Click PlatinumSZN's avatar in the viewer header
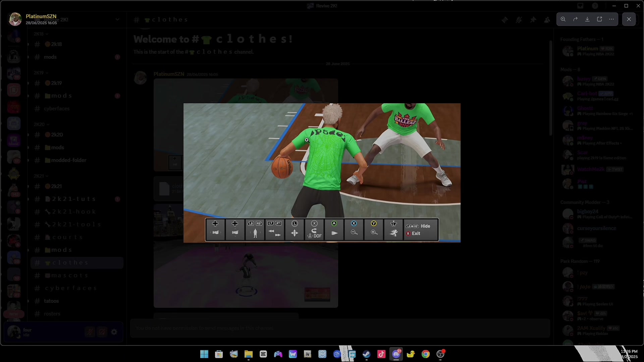 pyautogui.click(x=15, y=19)
